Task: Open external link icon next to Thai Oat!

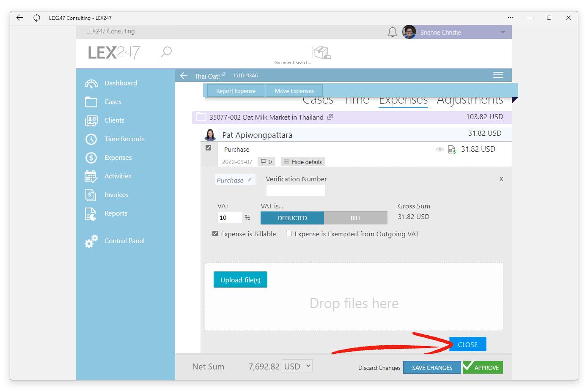Action: pos(224,74)
